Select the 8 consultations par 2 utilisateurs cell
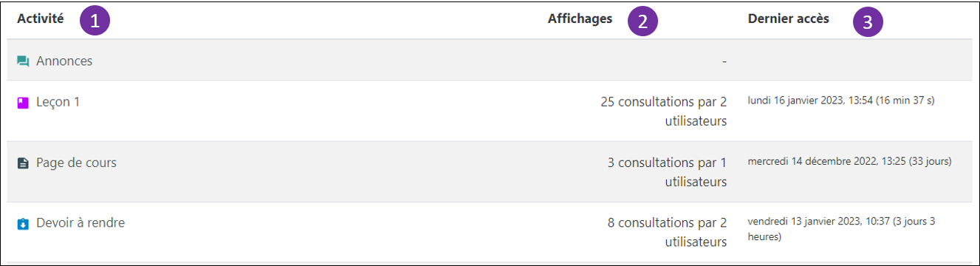Viewport: 980px width, 266px height. pyautogui.click(x=667, y=232)
